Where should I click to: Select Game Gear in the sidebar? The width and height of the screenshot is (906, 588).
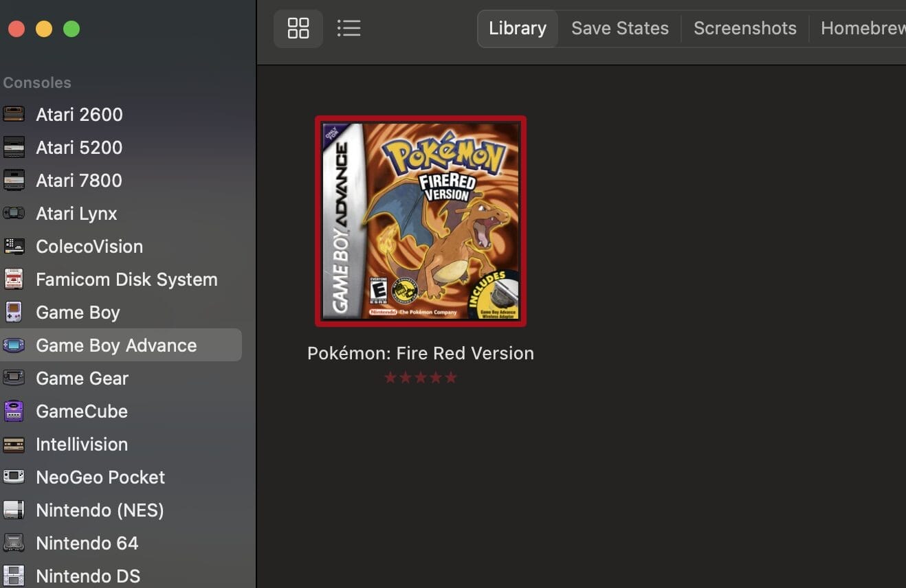(82, 378)
